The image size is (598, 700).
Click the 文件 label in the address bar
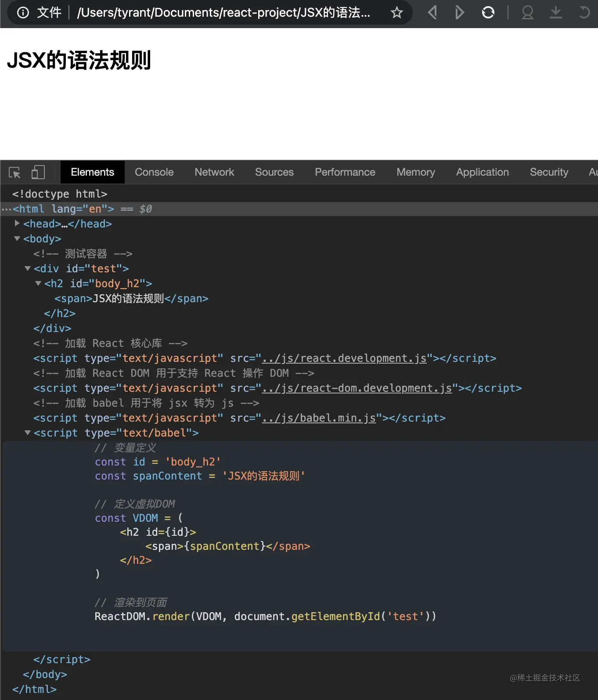[49, 13]
